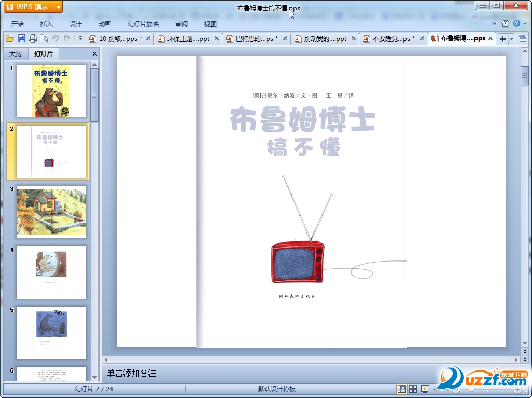The width and height of the screenshot is (532, 398).
Task: Open the 插入 ribbon tab
Action: click(47, 24)
